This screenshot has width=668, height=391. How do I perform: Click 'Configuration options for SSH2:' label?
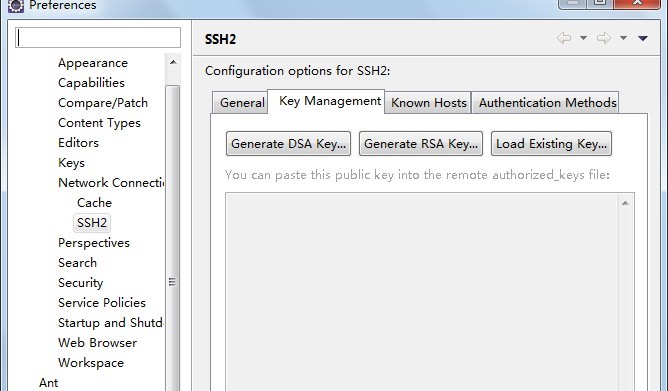pos(297,70)
